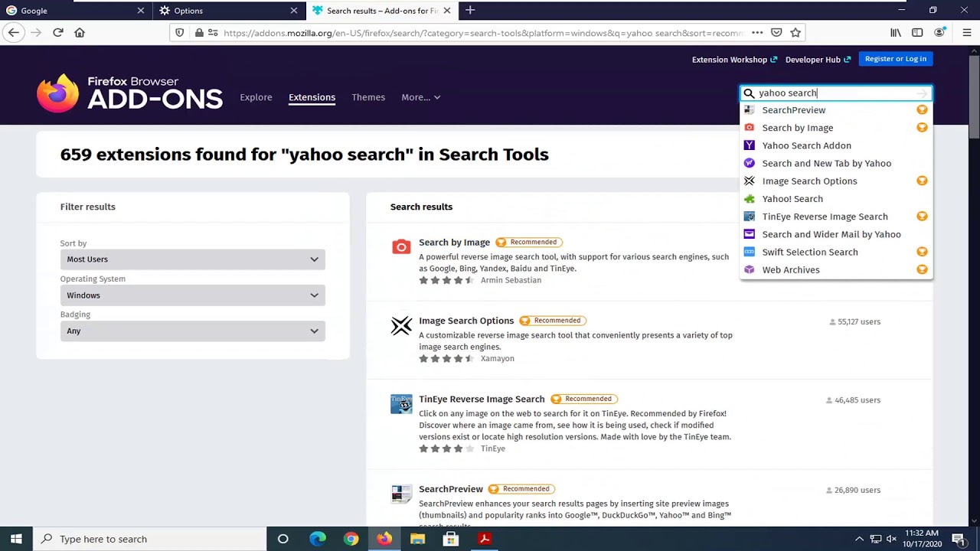980x551 pixels.
Task: Open the Themes section
Action: pos(368,97)
